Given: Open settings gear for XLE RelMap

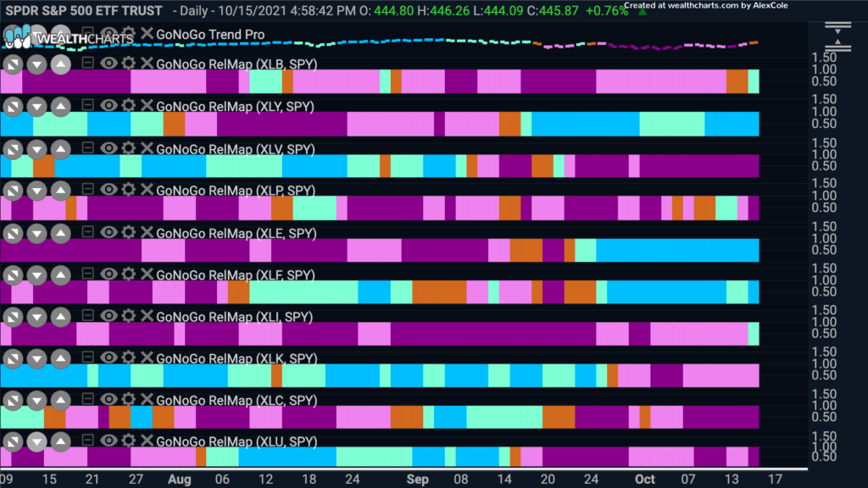Looking at the screenshot, I should [129, 232].
